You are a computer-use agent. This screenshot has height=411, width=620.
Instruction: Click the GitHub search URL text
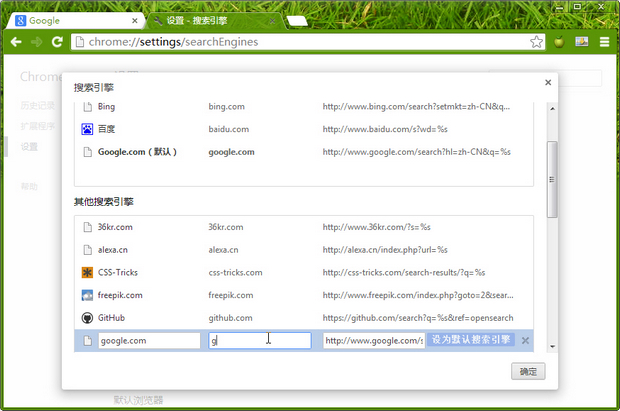coord(418,318)
